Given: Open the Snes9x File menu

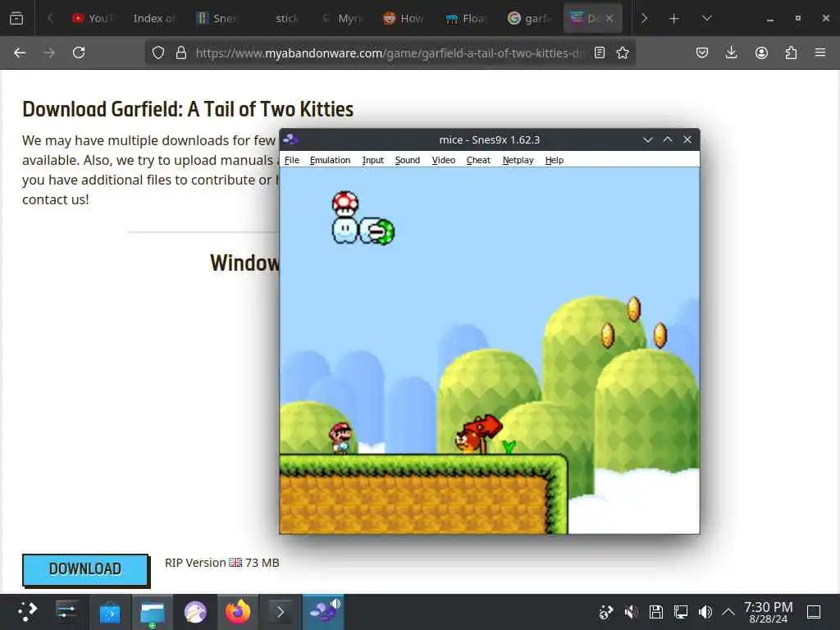Looking at the screenshot, I should (292, 160).
